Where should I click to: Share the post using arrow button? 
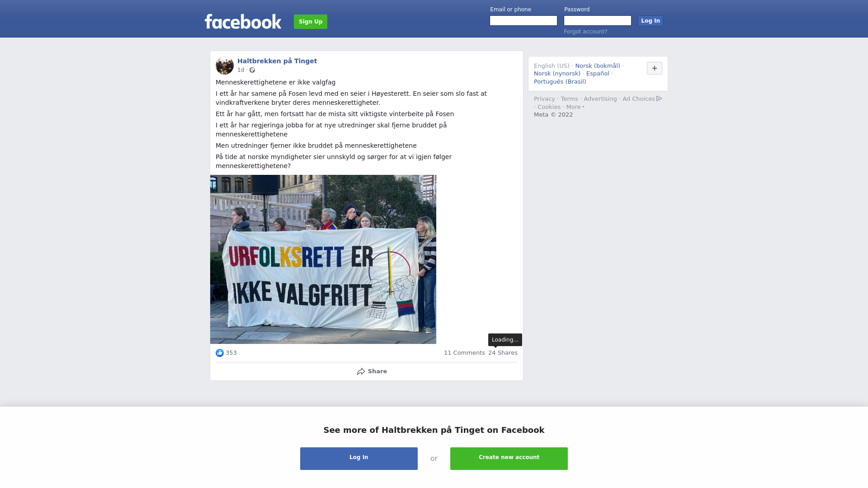tap(372, 371)
